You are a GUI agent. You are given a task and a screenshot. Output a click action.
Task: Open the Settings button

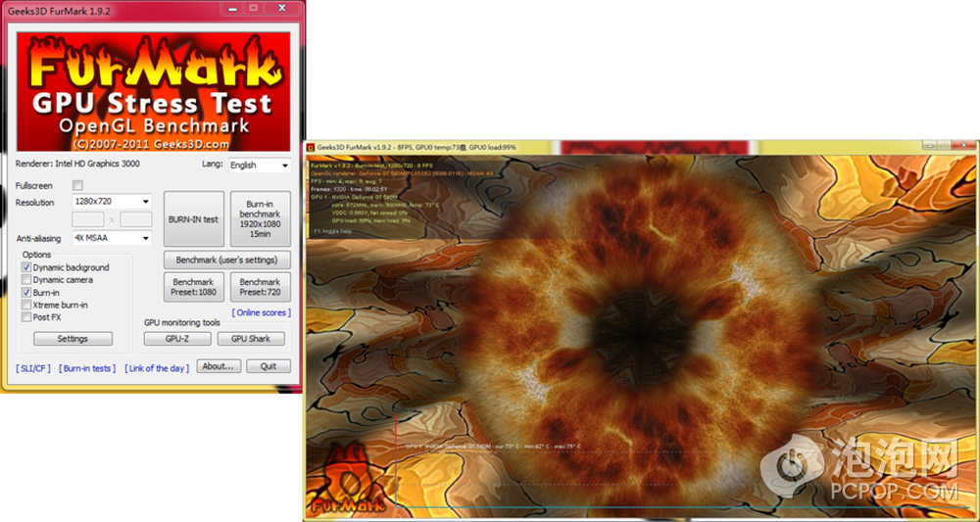pyautogui.click(x=73, y=339)
